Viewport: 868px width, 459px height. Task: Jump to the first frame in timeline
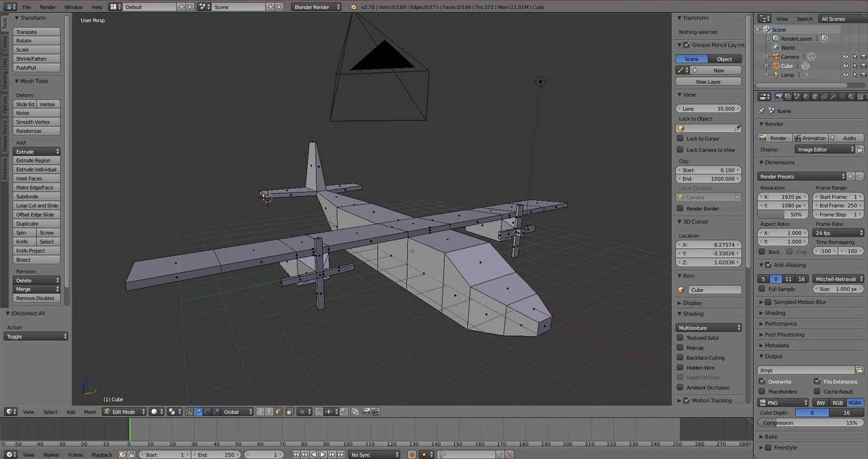pyautogui.click(x=296, y=455)
